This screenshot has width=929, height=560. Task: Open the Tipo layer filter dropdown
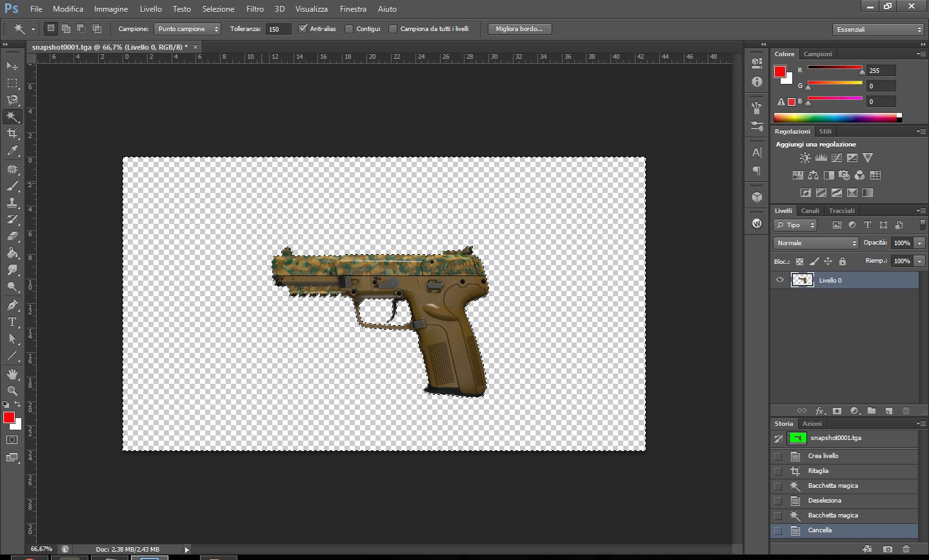[x=795, y=225]
